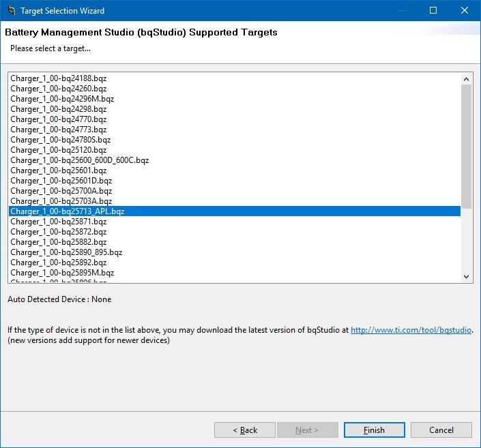Image resolution: width=481 pixels, height=448 pixels.
Task: Open the ti.com/tool/bqstudio link
Action: coord(411,330)
